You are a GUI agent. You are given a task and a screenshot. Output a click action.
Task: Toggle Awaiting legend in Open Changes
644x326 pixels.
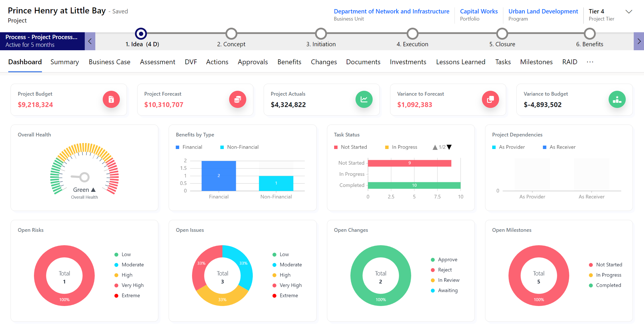pyautogui.click(x=444, y=290)
